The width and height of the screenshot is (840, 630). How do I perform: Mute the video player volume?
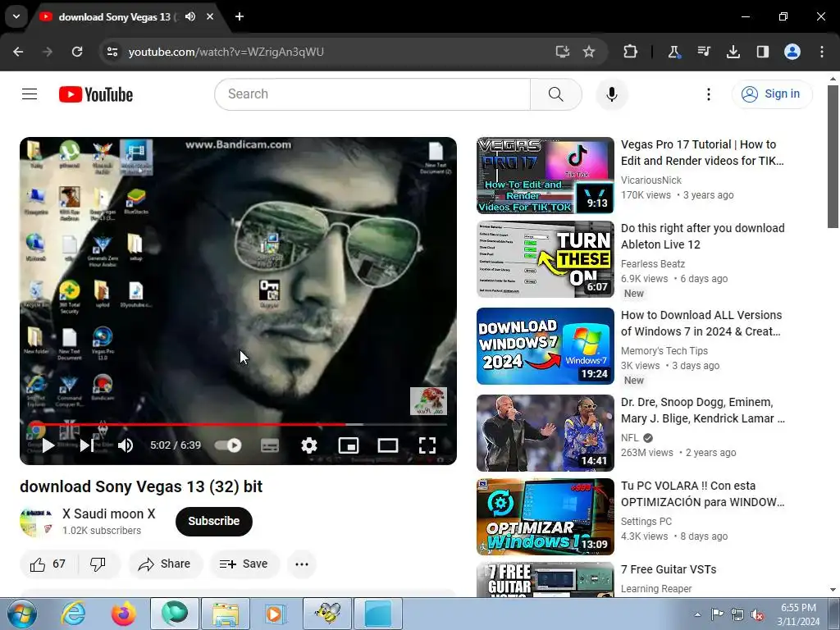(126, 445)
